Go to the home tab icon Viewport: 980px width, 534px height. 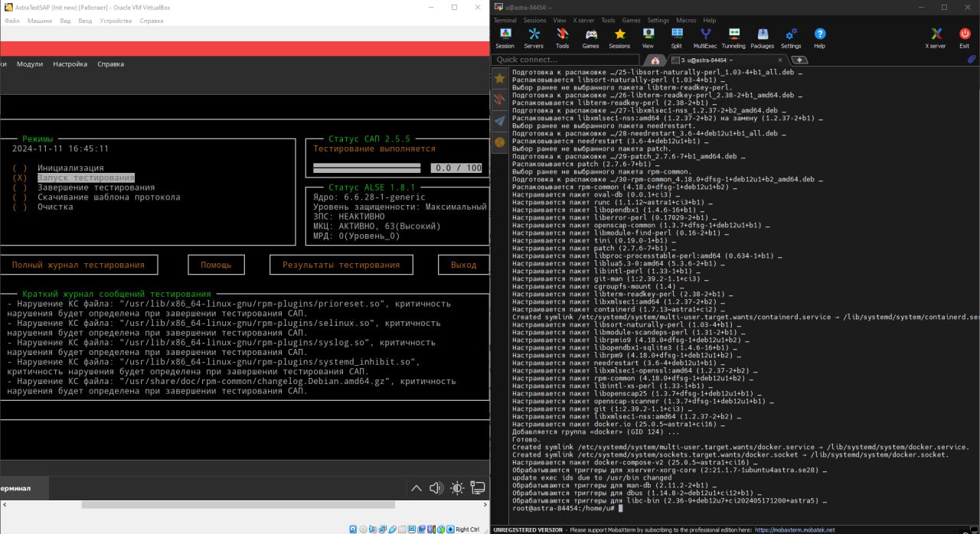point(654,60)
